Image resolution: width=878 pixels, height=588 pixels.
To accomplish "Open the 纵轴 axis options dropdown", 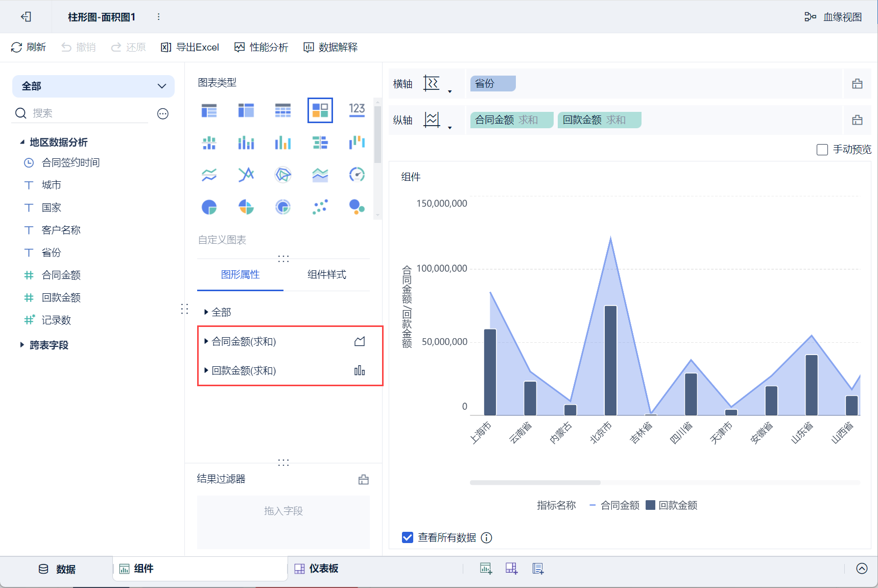I will click(450, 128).
